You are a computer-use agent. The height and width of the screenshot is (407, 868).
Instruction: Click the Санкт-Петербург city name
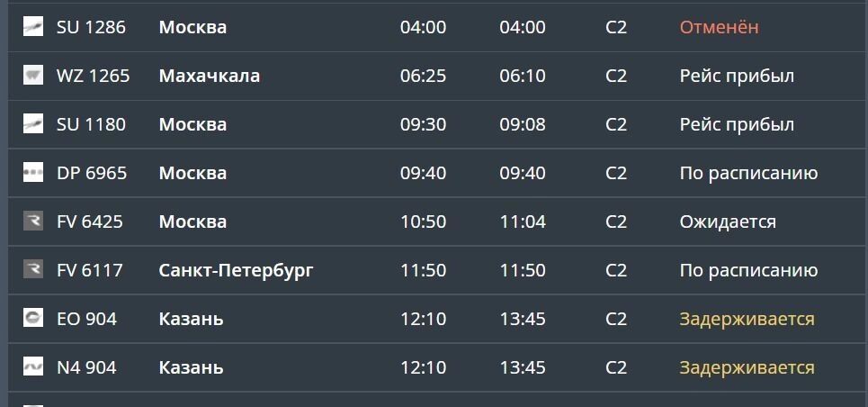[236, 270]
